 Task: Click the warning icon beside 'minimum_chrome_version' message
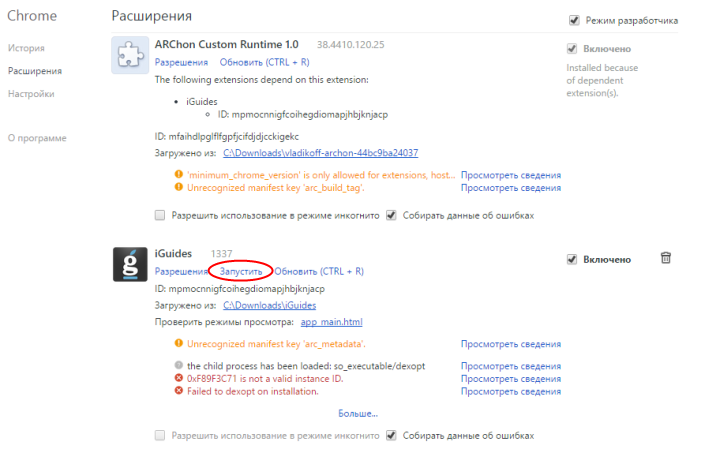click(179, 174)
